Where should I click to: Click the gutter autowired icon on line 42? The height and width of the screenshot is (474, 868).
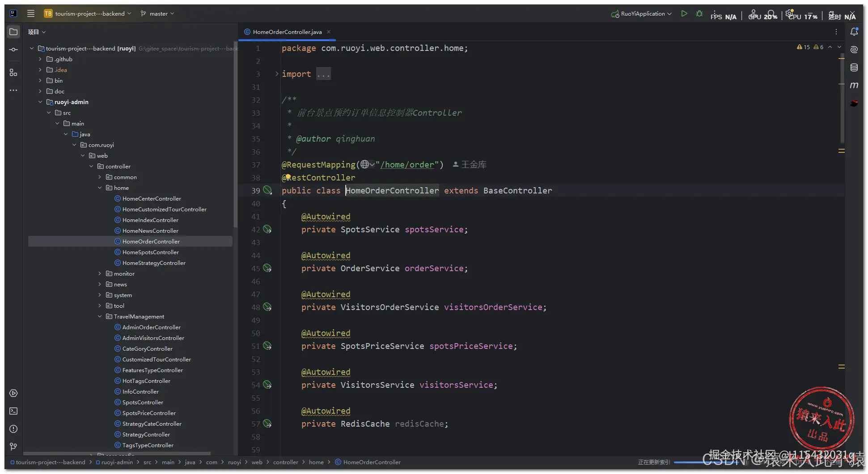coord(267,229)
